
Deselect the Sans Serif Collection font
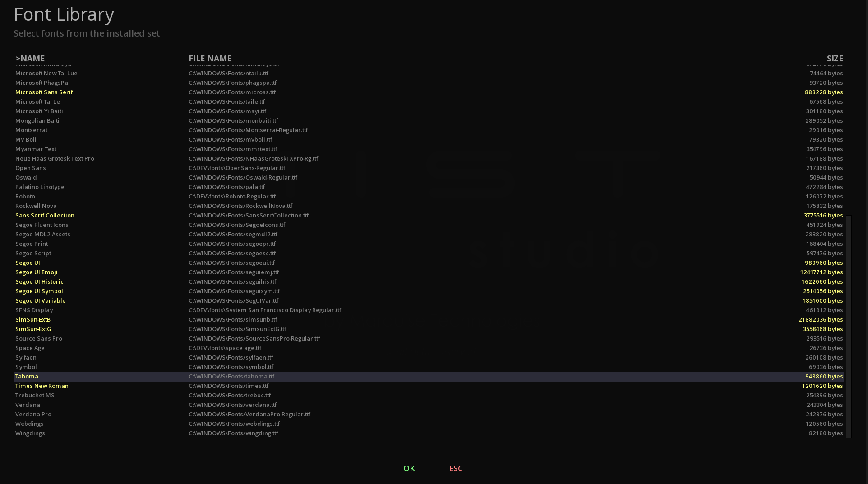tap(429, 215)
